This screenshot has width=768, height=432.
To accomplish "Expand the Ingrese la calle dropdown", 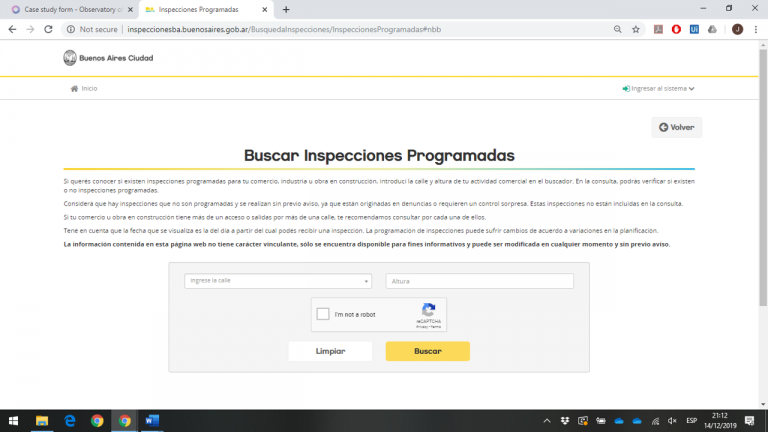I will click(278, 281).
